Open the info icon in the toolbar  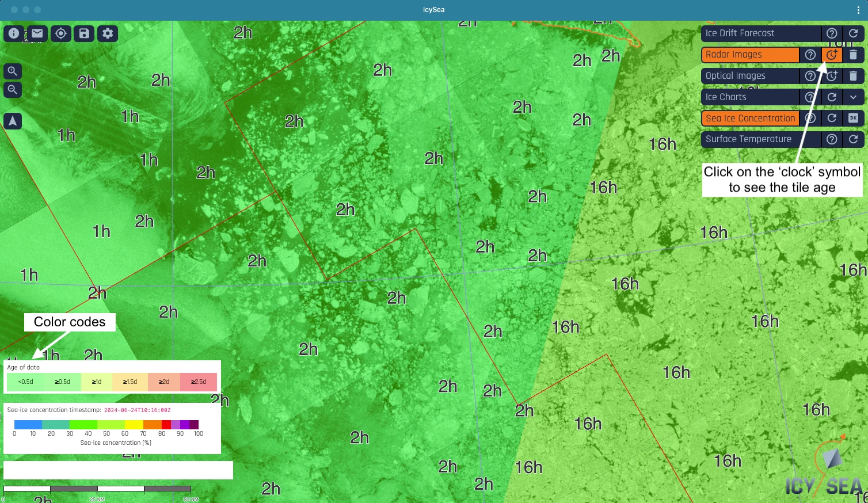(13, 33)
